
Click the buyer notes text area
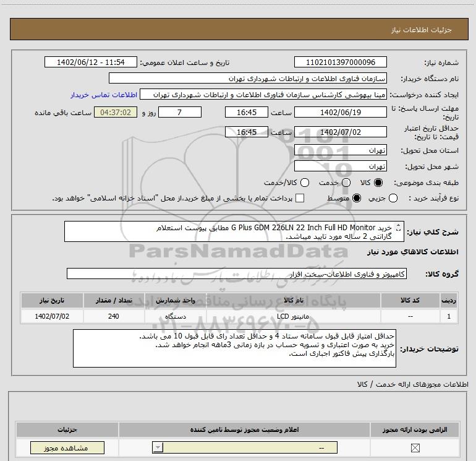pyautogui.click(x=234, y=348)
